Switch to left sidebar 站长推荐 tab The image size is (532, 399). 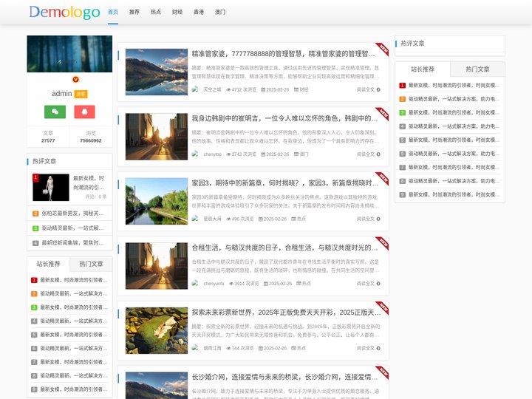click(x=48, y=264)
